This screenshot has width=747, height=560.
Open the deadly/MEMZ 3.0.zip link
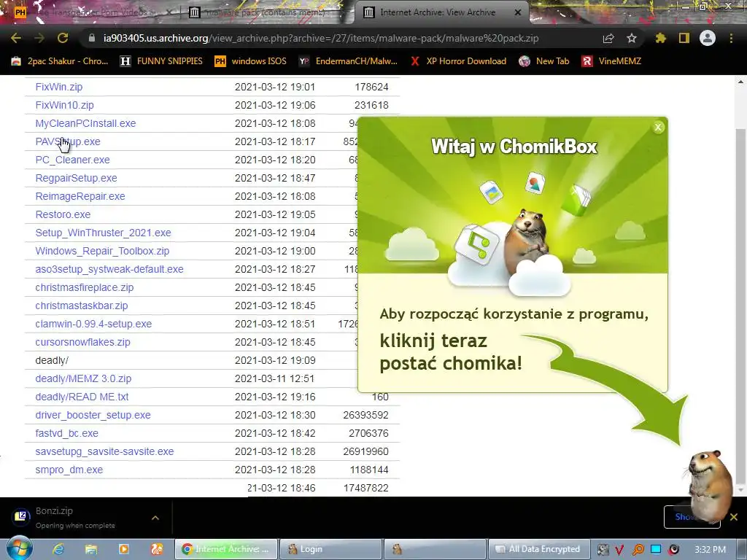[x=83, y=378]
